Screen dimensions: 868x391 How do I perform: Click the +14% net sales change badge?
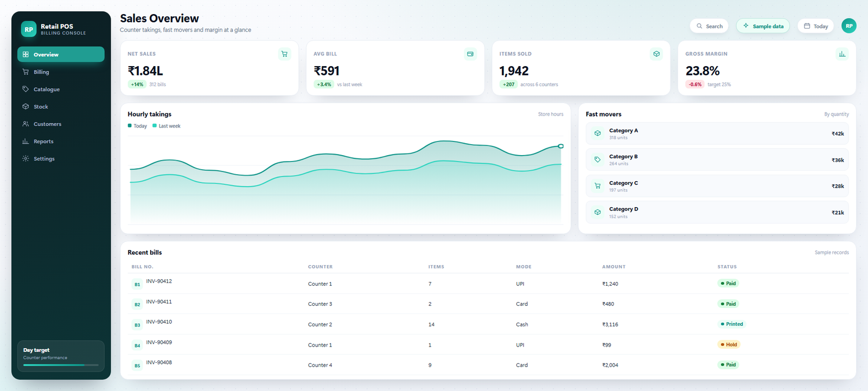click(137, 84)
